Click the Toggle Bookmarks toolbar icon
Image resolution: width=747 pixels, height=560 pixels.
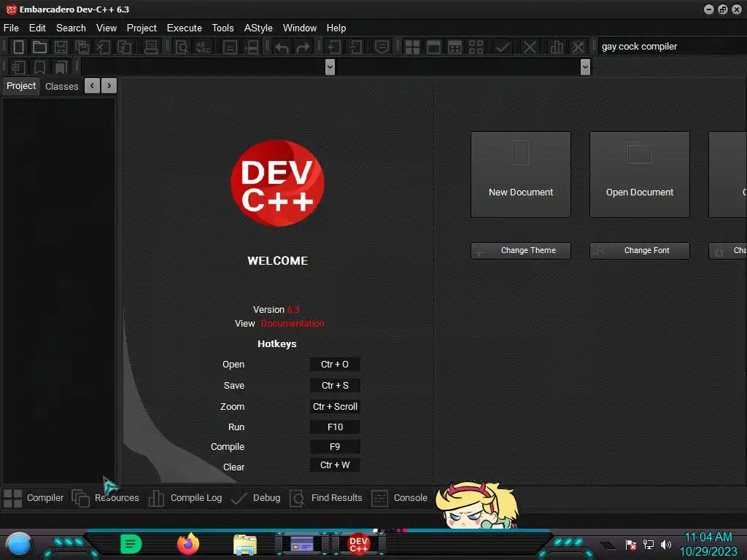[x=39, y=67]
